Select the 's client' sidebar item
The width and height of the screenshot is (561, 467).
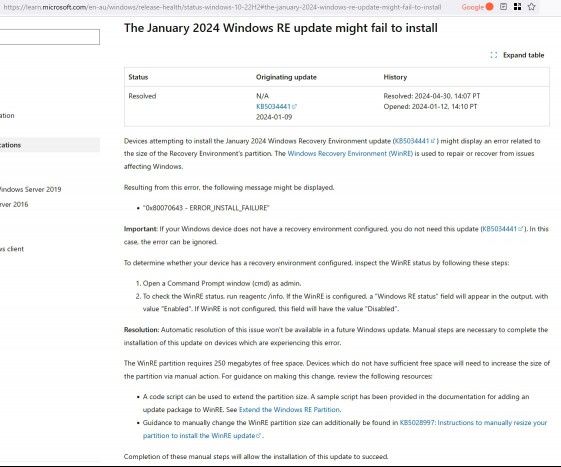12,249
